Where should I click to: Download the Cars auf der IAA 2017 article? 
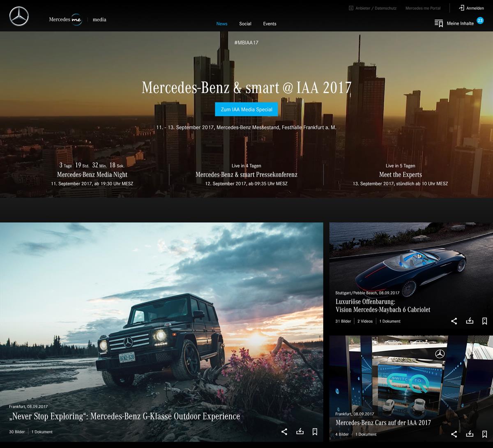coord(470,434)
